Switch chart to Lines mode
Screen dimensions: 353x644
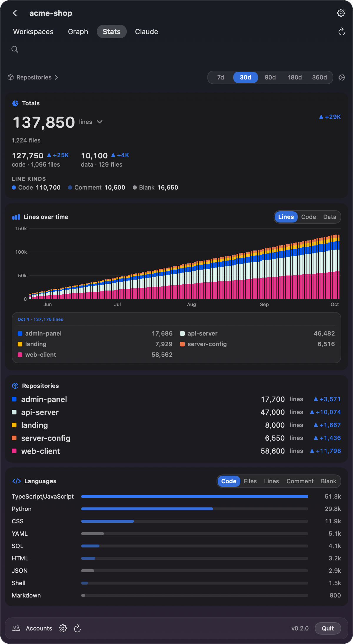click(x=286, y=217)
